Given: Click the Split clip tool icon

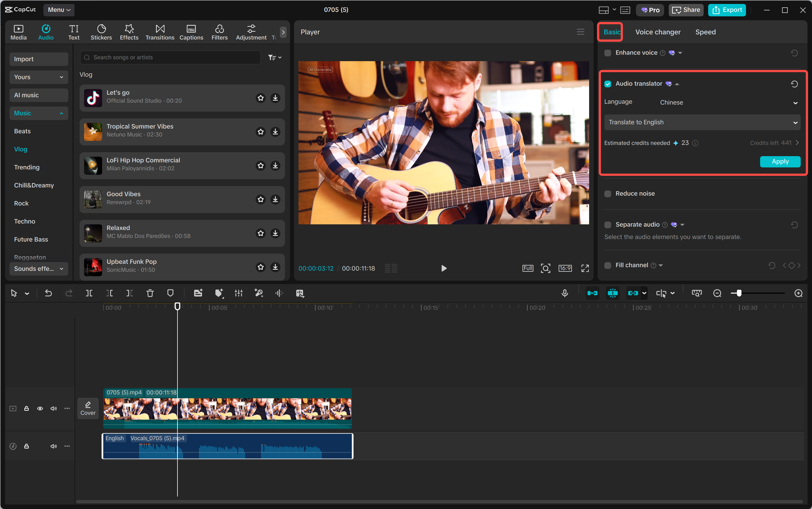Looking at the screenshot, I should (x=89, y=293).
